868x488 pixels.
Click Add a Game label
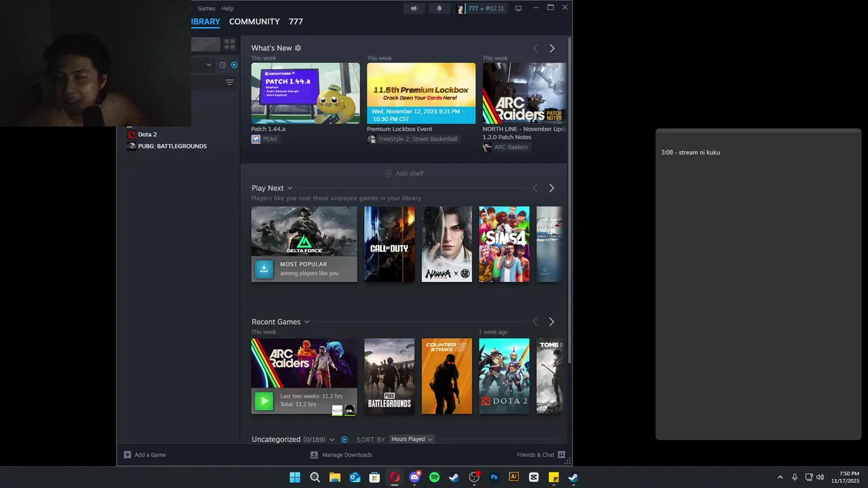click(x=150, y=455)
